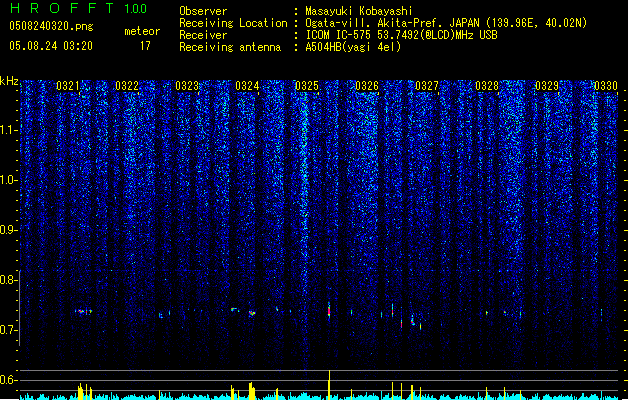629x400 pixels.
Task: Click the 0325 time marker
Action: click(307, 86)
